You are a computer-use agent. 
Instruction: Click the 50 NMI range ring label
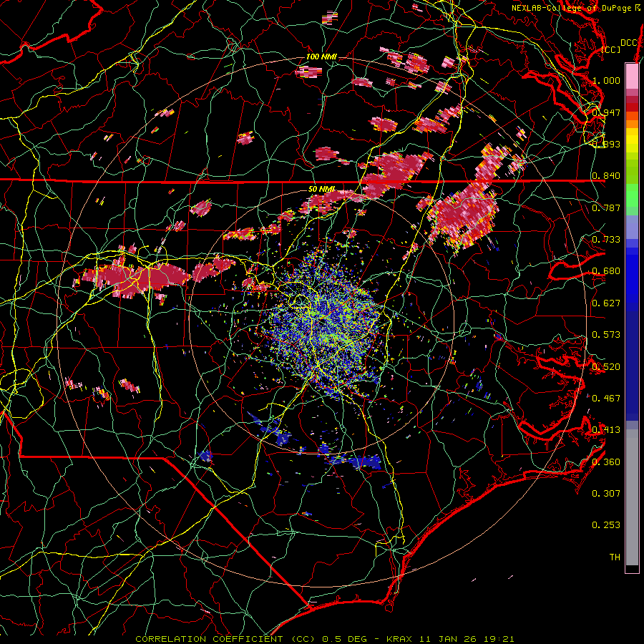coord(321,189)
